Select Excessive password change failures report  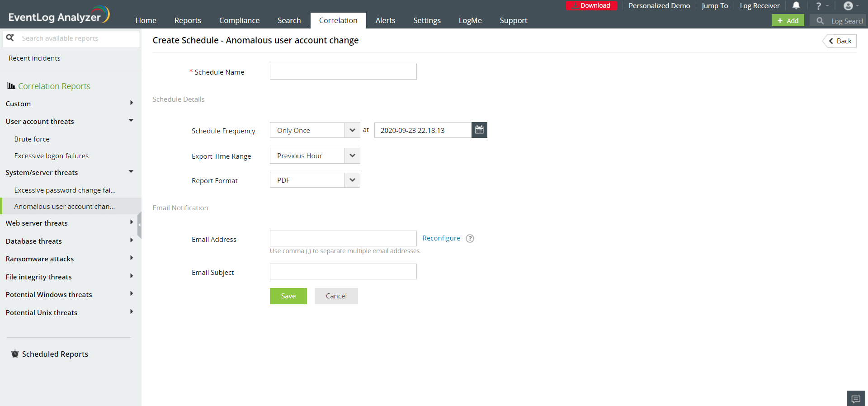point(65,190)
